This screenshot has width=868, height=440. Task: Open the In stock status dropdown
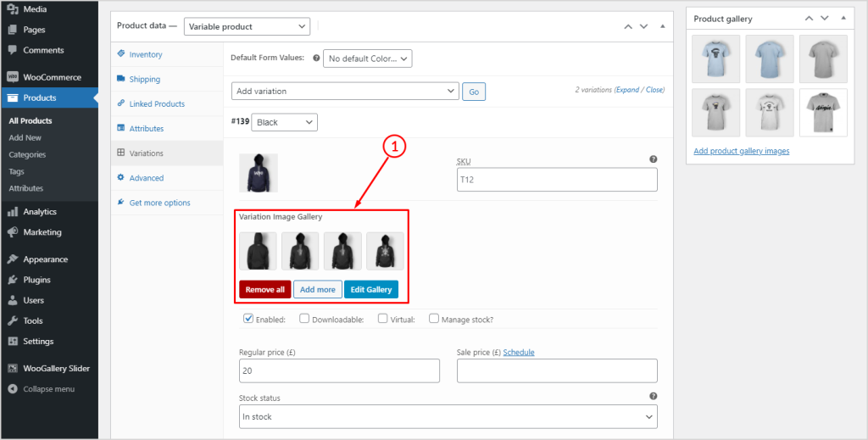click(448, 417)
